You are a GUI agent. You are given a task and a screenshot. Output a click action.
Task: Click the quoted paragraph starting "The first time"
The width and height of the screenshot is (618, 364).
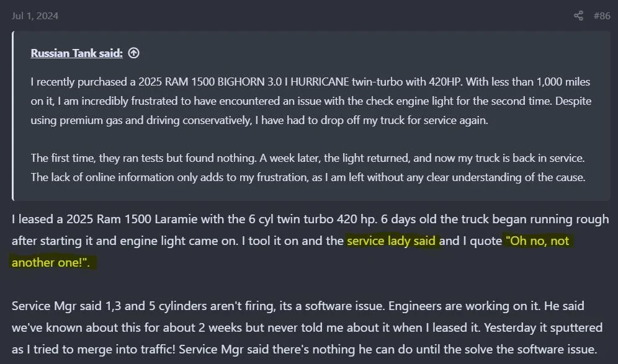[x=308, y=167]
